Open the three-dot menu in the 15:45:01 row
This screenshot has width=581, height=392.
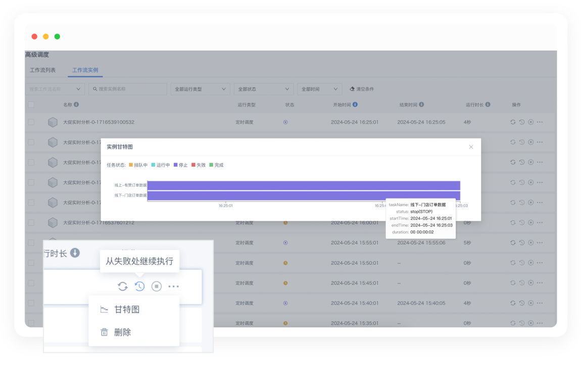(540, 283)
